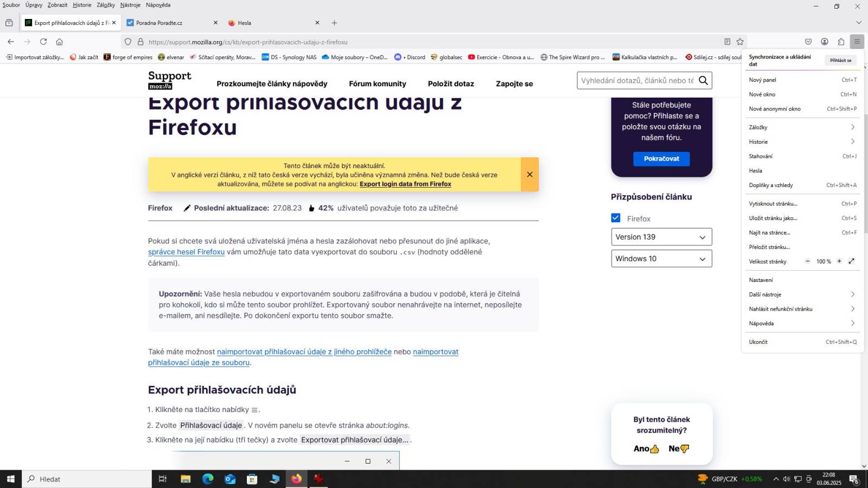Go to the browser home page
The width and height of the screenshot is (868, 488).
coord(60,42)
